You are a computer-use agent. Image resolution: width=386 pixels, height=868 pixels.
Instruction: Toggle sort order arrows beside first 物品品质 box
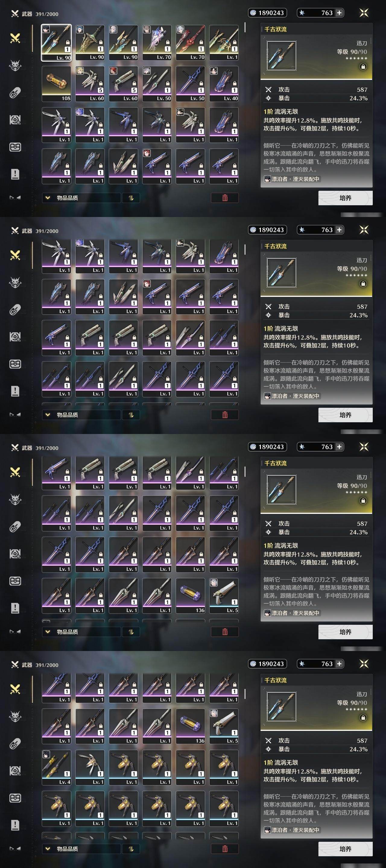[131, 198]
